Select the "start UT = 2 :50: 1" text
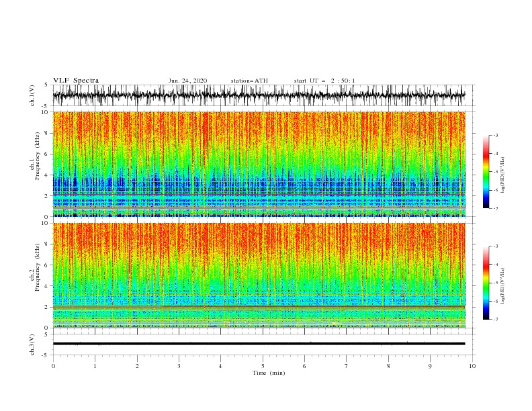 click(x=324, y=81)
